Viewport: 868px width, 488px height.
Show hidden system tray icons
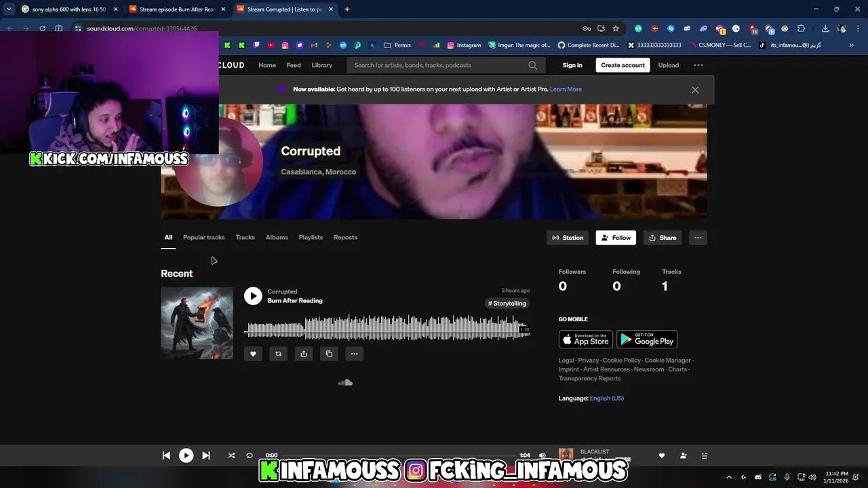click(x=729, y=477)
